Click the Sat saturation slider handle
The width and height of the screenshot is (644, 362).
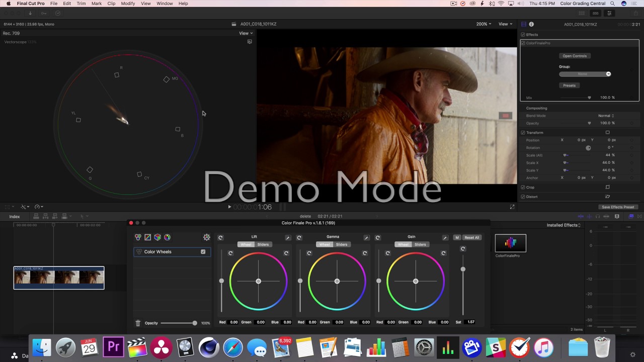463,269
